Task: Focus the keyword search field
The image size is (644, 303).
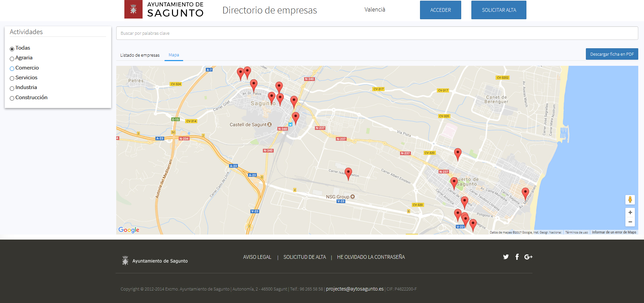Action: 377,33
